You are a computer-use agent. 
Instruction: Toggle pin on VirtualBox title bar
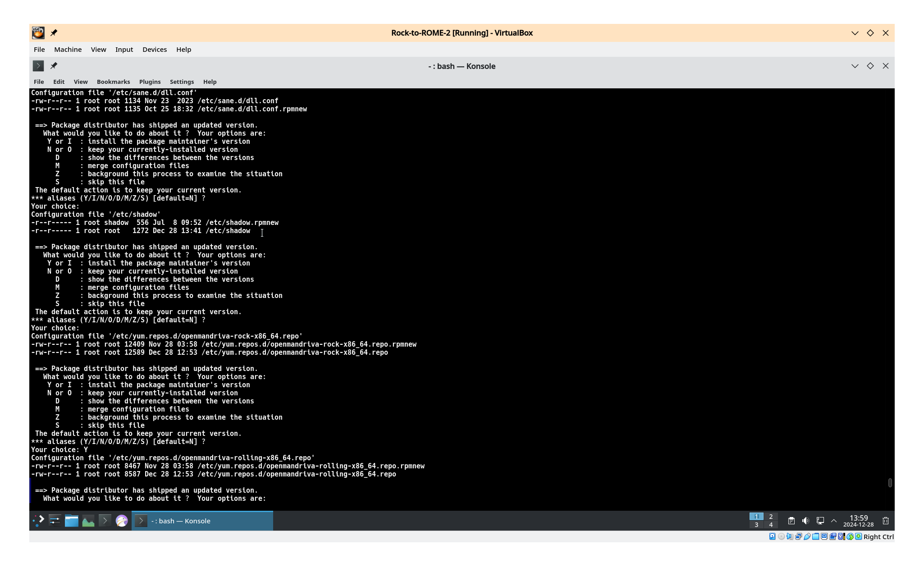54,33
